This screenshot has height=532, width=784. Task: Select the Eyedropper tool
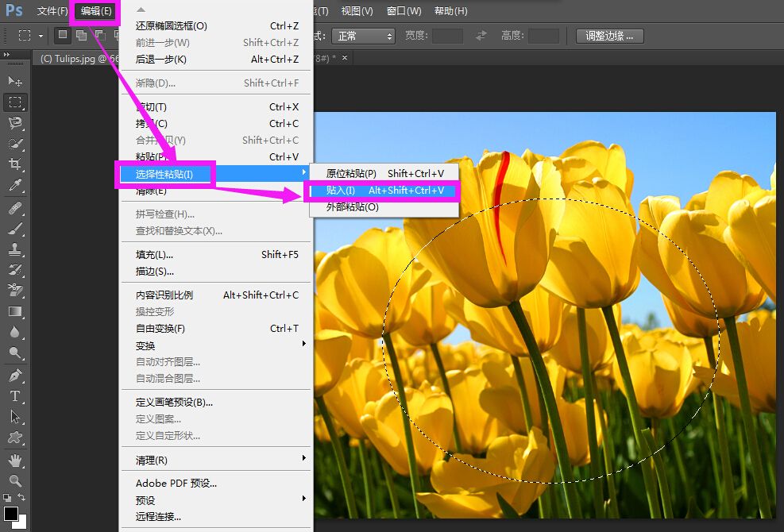coord(15,185)
